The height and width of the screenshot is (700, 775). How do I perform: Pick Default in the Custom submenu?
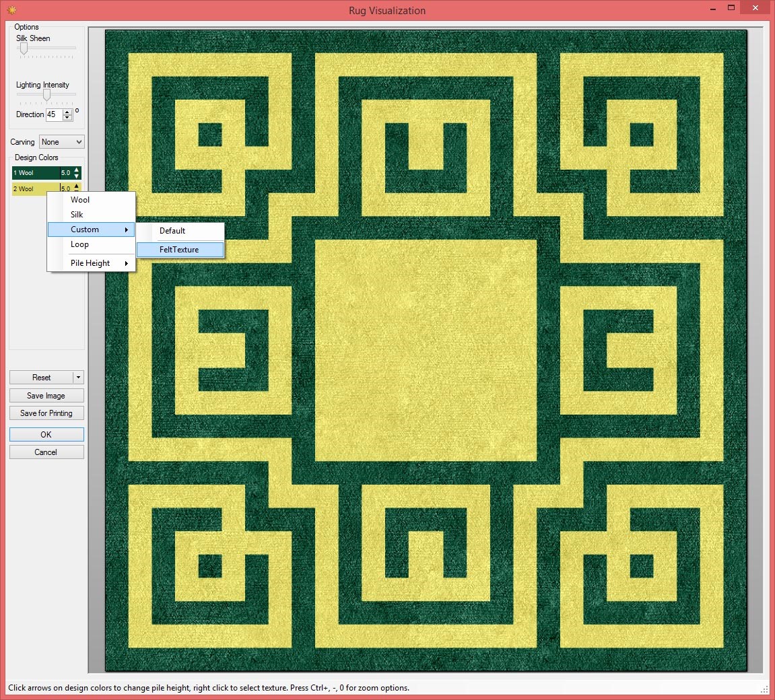[172, 231]
